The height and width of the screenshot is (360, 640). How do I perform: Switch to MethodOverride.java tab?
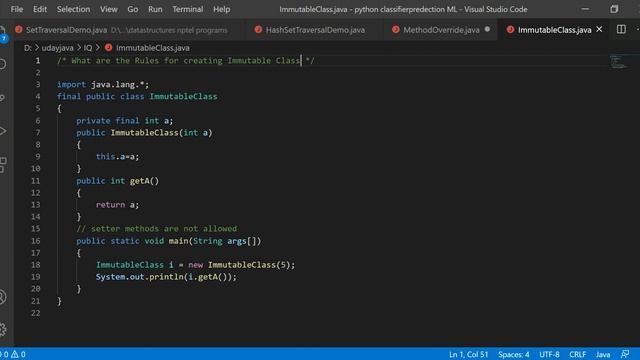click(441, 30)
